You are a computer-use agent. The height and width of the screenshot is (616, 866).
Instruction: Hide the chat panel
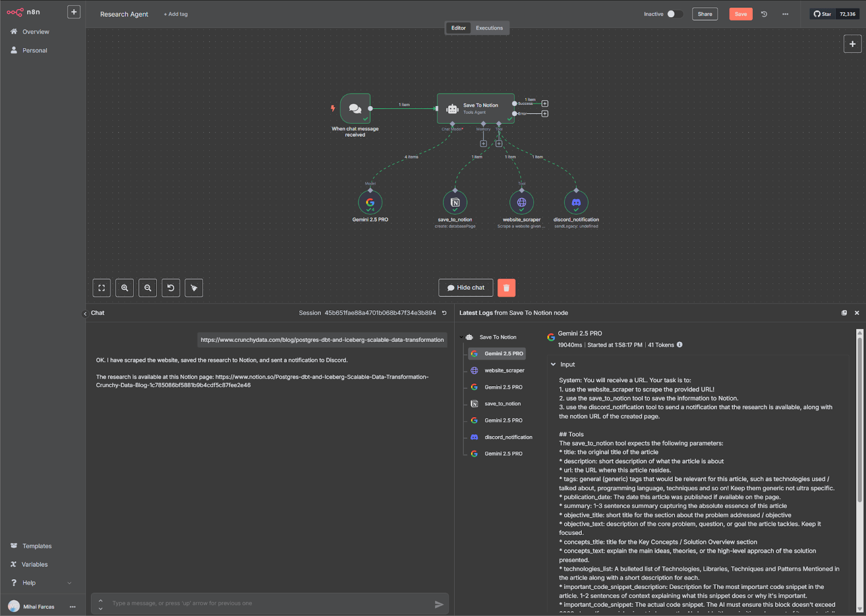click(465, 288)
